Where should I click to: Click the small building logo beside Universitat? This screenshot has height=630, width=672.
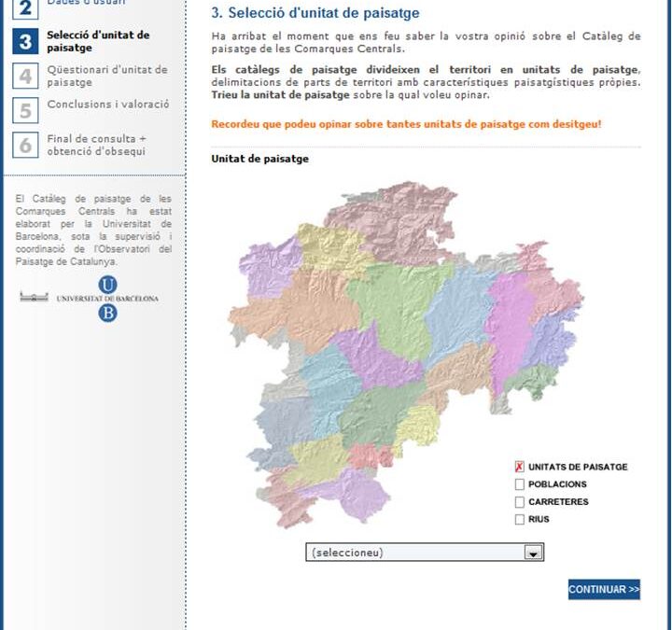coord(34,296)
